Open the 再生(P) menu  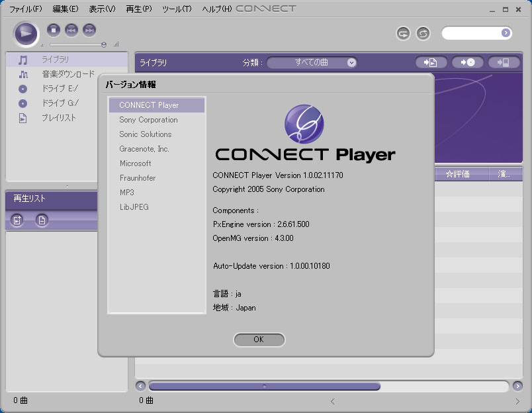[139, 9]
